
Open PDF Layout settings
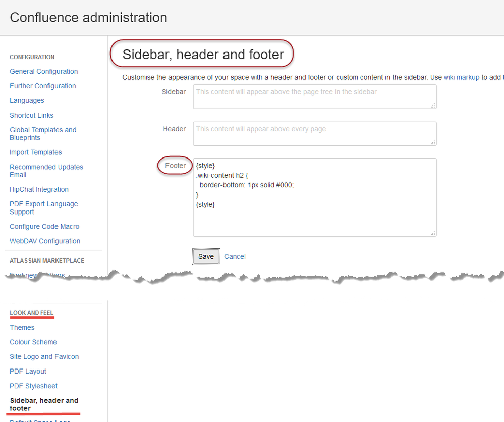click(28, 371)
